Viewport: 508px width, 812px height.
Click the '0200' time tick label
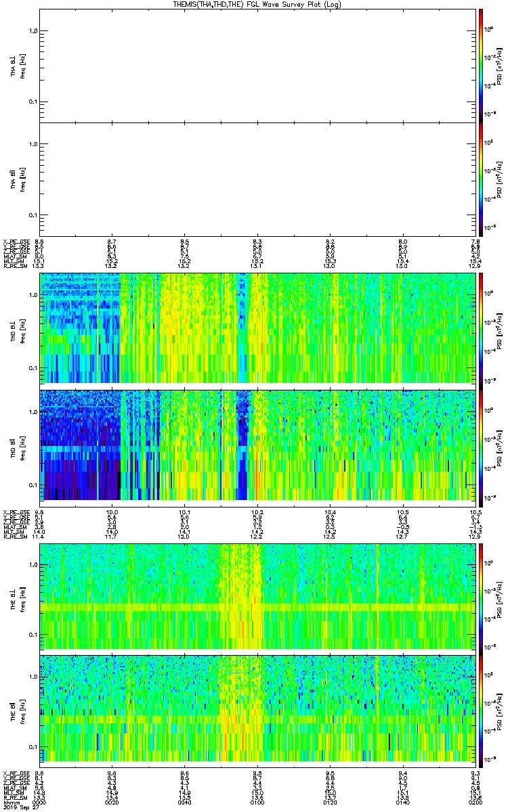[474, 803]
